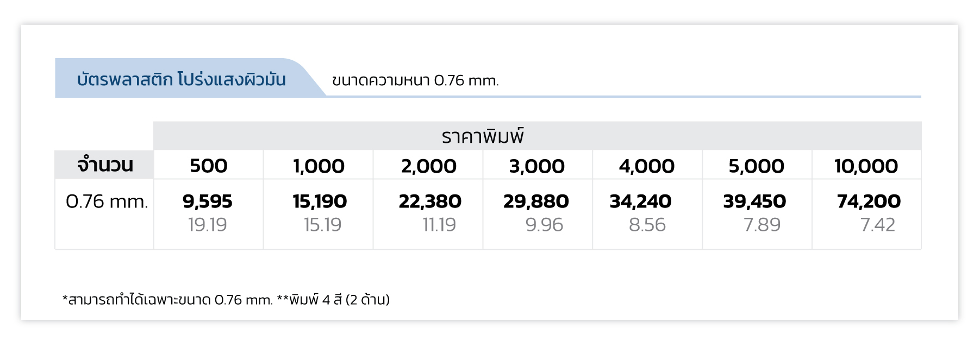Click the 74,200 price cell

tap(866, 214)
